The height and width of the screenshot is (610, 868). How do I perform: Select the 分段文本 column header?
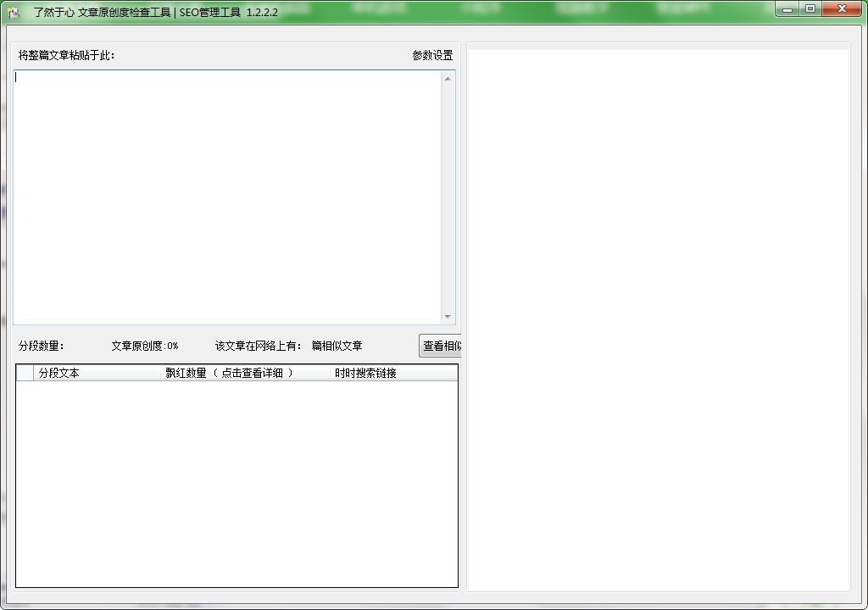pos(97,373)
